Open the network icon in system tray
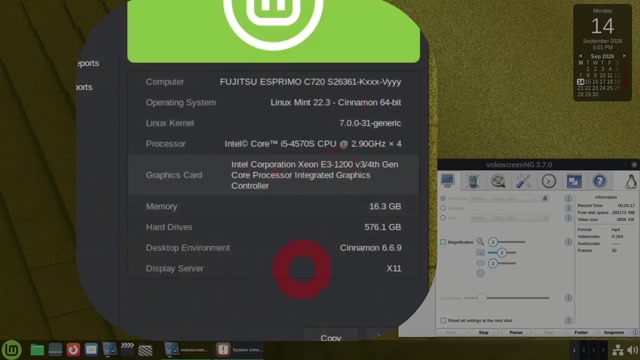The height and width of the screenshot is (360, 640). tap(618, 350)
